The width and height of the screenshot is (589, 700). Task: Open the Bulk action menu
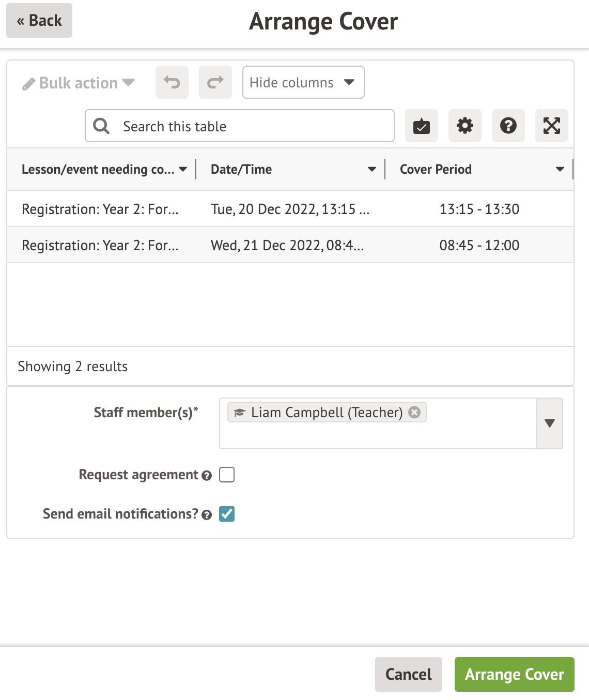pos(79,83)
